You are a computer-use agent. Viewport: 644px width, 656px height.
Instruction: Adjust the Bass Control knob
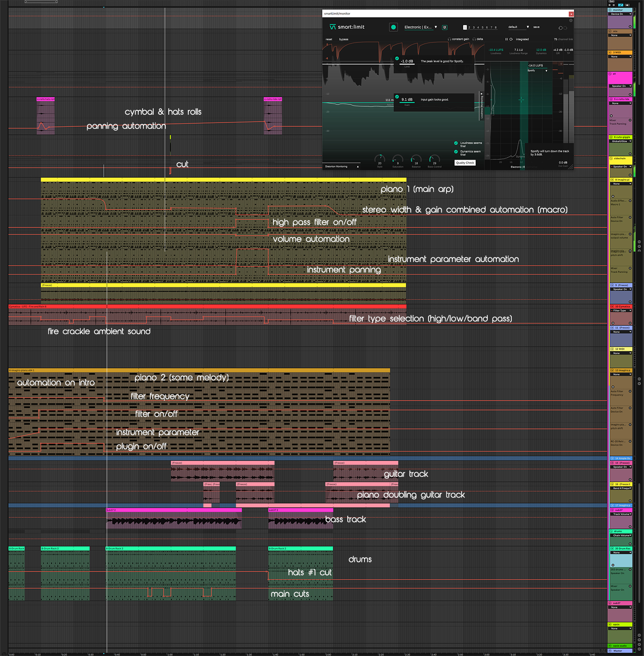click(x=434, y=159)
